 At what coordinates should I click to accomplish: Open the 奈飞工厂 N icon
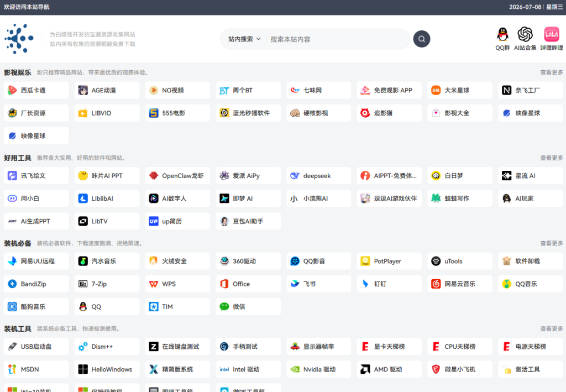(507, 90)
